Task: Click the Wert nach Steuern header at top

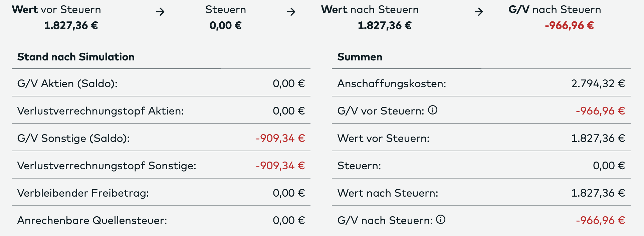Action: point(370,10)
